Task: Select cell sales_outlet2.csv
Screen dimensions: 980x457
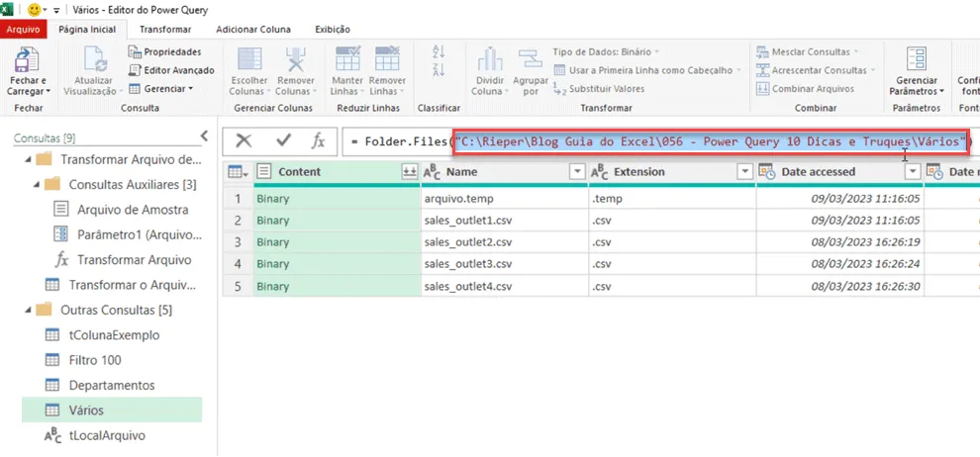Action: tap(505, 242)
